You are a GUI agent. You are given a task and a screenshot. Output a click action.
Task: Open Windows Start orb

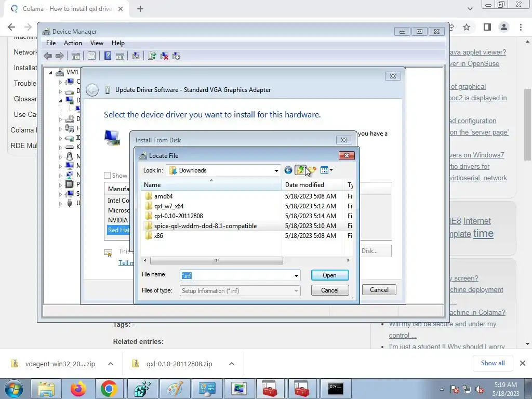[13, 389]
